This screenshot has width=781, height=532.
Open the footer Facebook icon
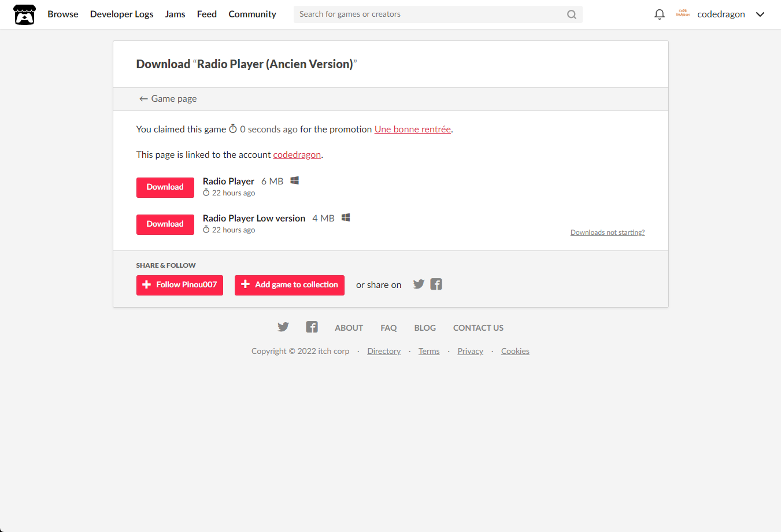point(312,327)
